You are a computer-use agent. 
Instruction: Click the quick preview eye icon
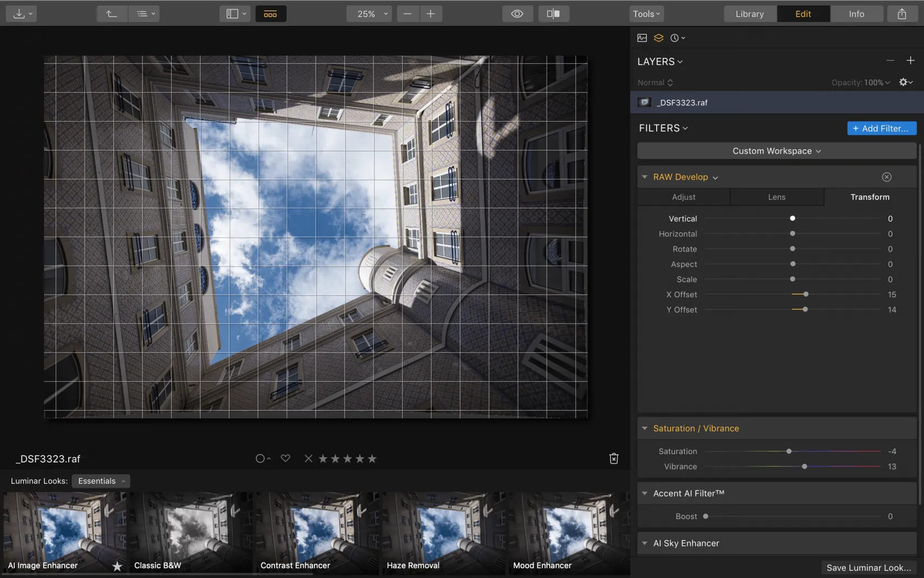click(517, 14)
